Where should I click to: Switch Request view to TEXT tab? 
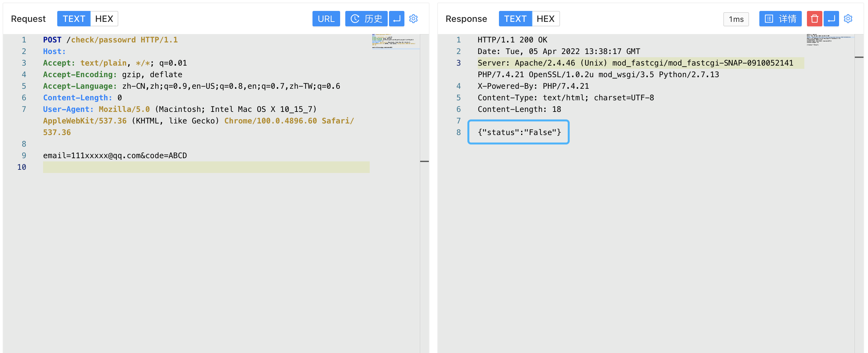coord(73,19)
